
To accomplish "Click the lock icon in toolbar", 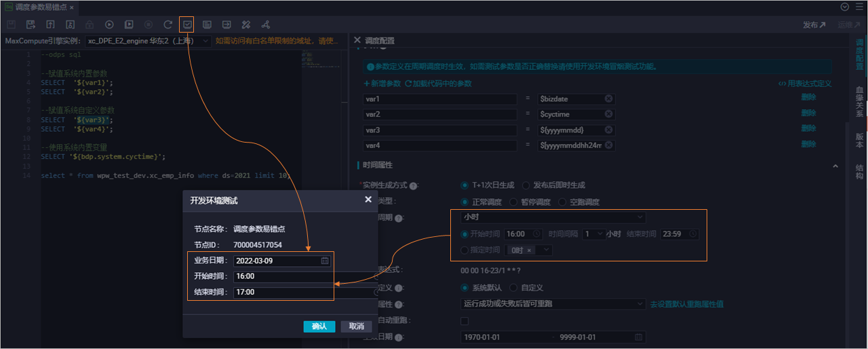I will [90, 24].
